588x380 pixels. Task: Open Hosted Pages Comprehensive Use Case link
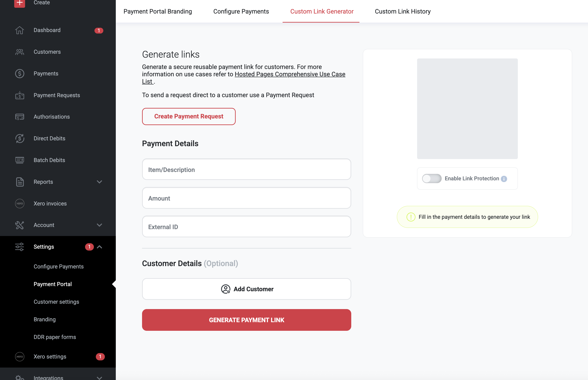pos(289,74)
